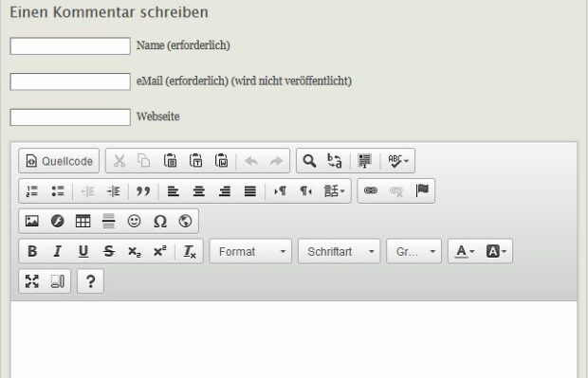Click the question mark help button
The image size is (588, 378).
coord(90,281)
